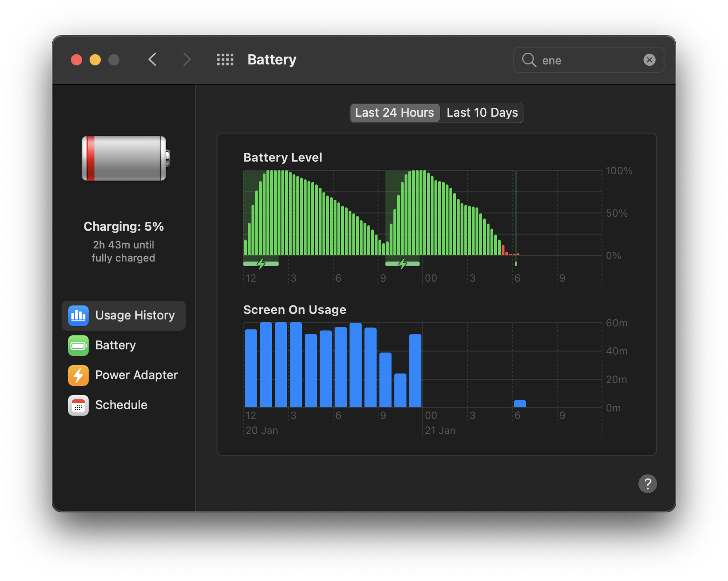Screen dimensions: 728x581
Task: Click the charging indicator under Battery Level chart
Action: [261, 263]
